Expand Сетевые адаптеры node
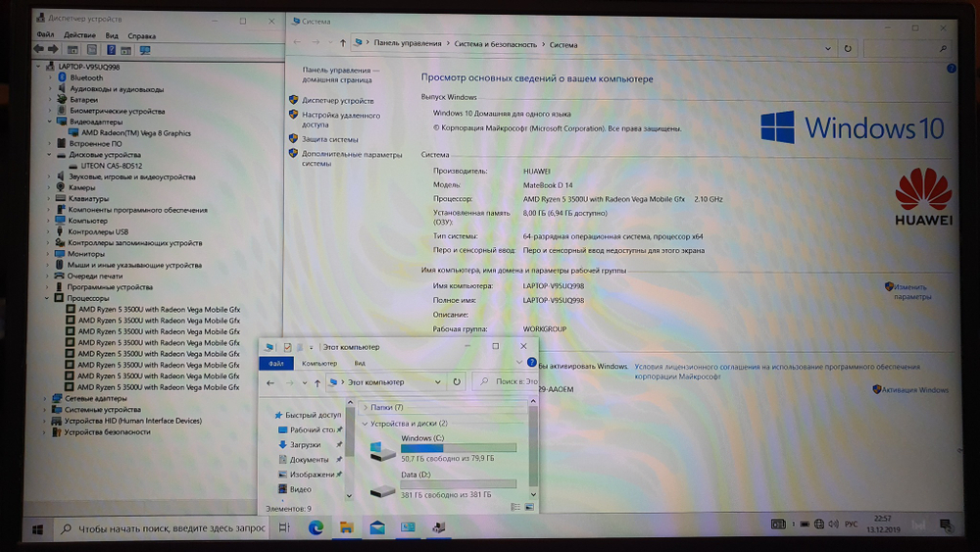 pos(45,398)
